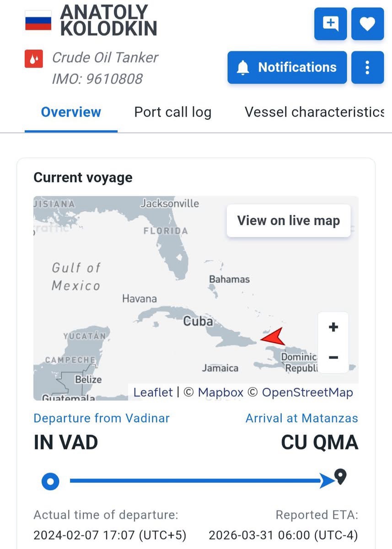Select the Vessel characteristics tab
The height and width of the screenshot is (549, 392).
(314, 112)
